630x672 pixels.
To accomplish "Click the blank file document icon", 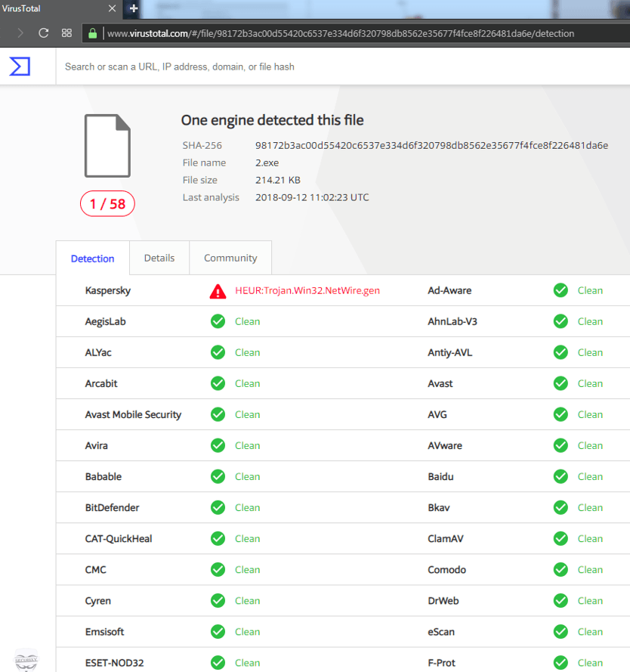I will (x=107, y=146).
